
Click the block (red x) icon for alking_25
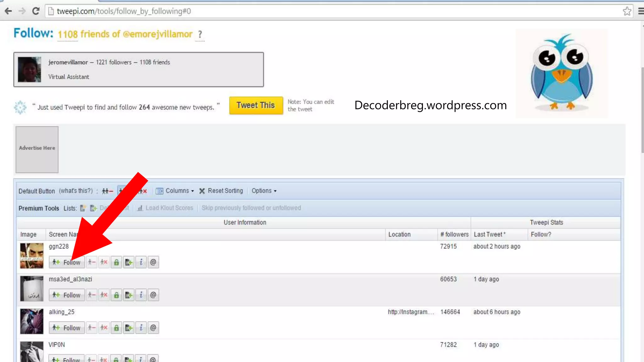104,328
